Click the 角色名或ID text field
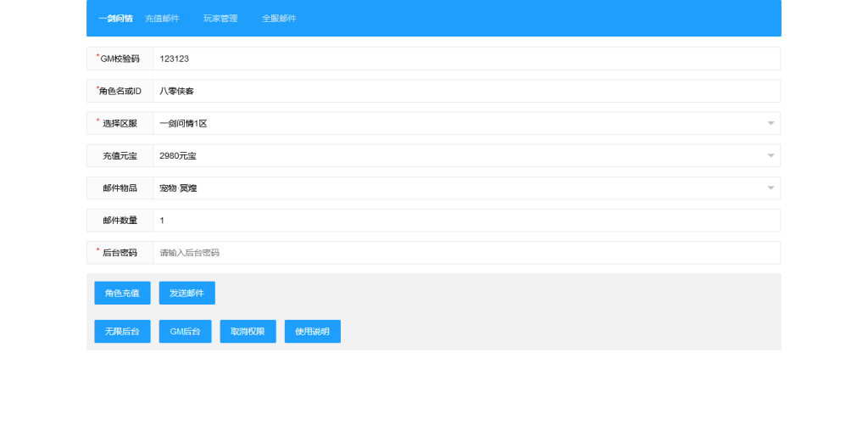This screenshot has width=868, height=437. coord(466,91)
